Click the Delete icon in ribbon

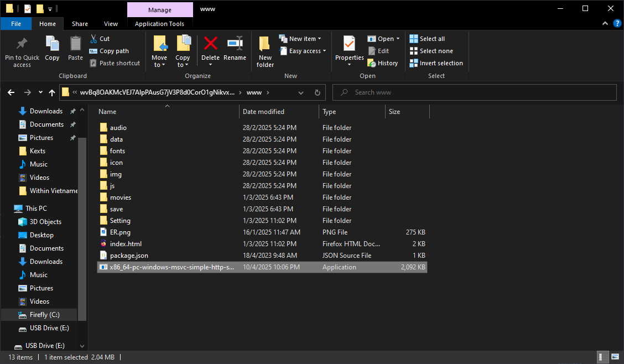210,44
